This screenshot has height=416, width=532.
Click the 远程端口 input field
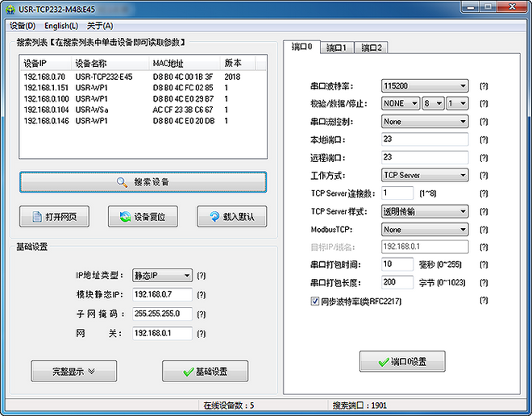point(425,157)
